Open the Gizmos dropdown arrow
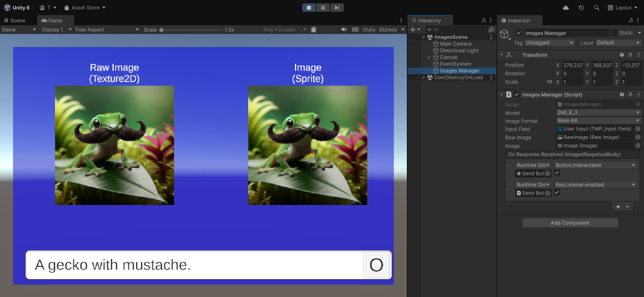This screenshot has height=297, width=644. click(403, 30)
